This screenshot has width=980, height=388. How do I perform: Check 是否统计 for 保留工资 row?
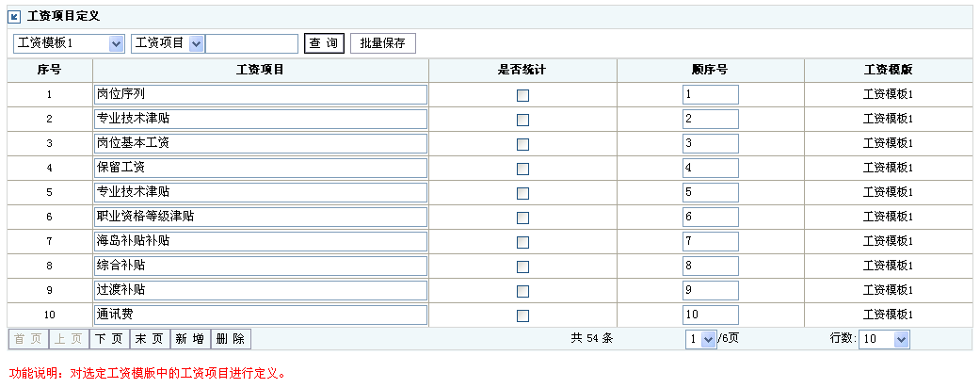[x=522, y=169]
